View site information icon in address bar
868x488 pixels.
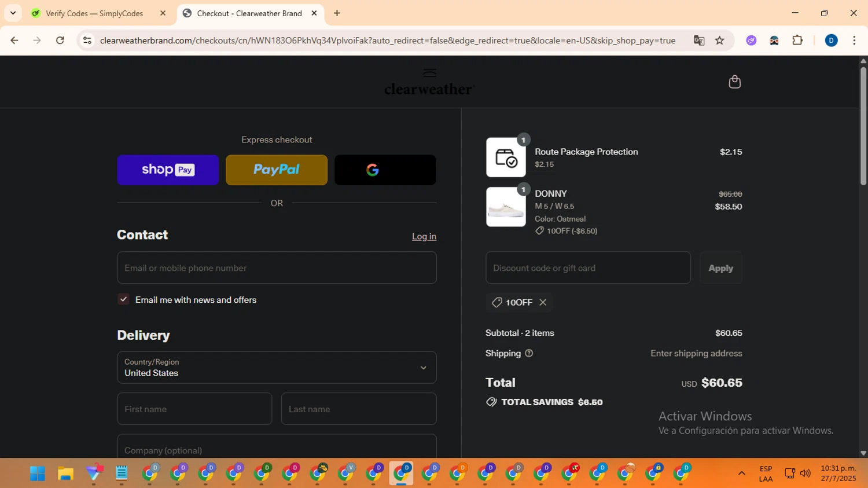[87, 41]
